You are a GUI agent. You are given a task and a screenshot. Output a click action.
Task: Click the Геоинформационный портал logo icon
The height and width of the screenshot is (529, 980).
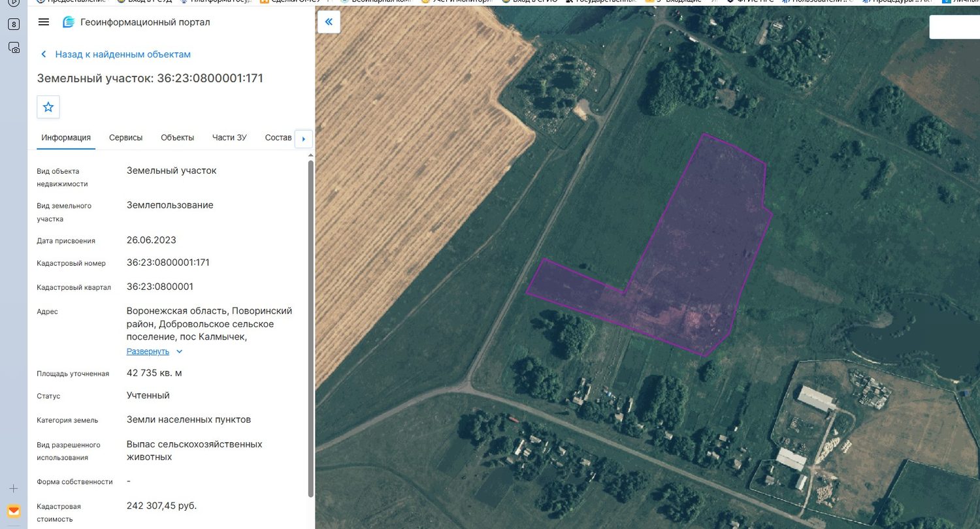(x=69, y=22)
